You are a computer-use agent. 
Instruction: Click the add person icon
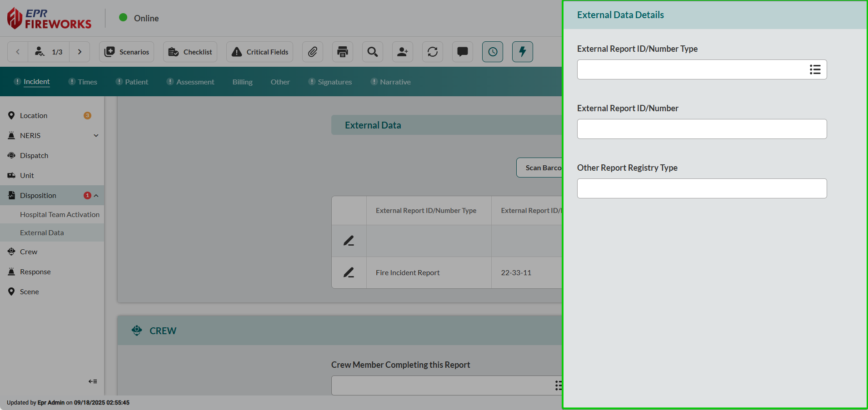click(403, 52)
